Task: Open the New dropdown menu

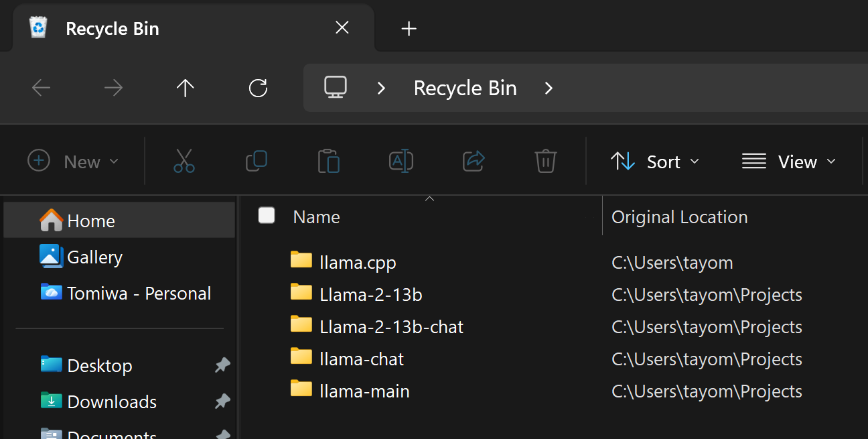Action: [x=74, y=162]
